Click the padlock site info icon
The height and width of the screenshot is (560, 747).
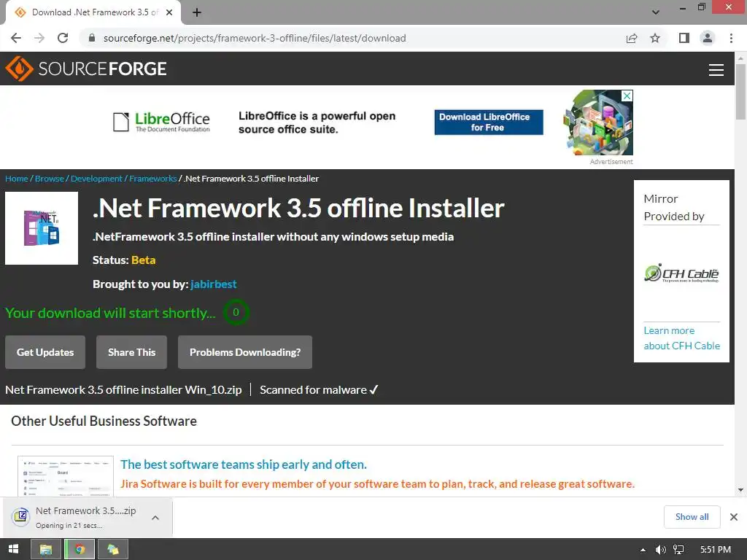point(92,38)
